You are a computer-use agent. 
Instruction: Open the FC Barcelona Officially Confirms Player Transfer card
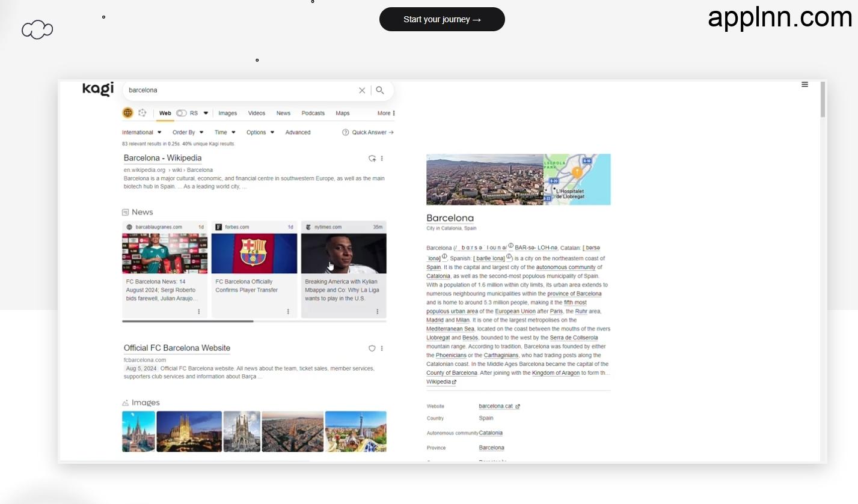[x=254, y=269]
